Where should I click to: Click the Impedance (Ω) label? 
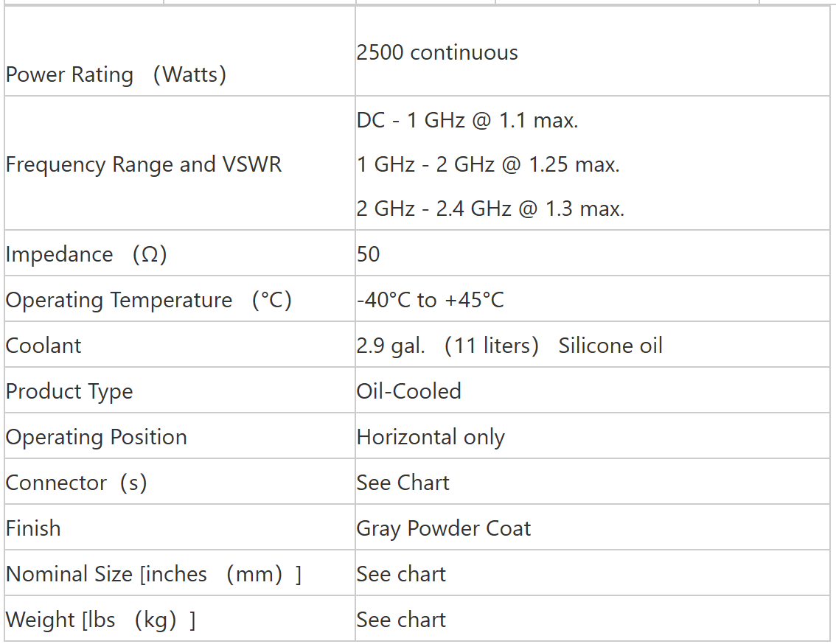pyautogui.click(x=86, y=254)
